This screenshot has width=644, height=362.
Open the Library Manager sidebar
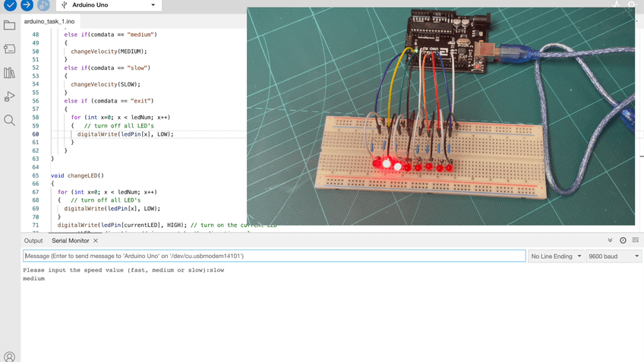click(10, 73)
